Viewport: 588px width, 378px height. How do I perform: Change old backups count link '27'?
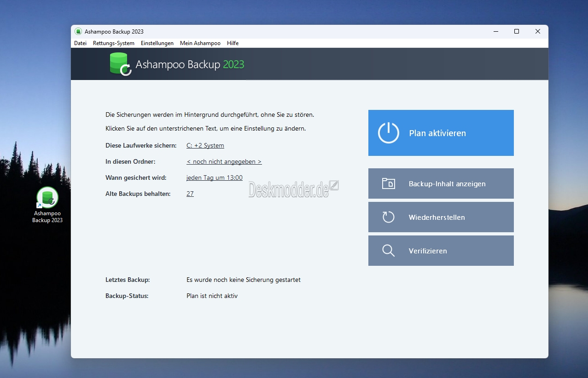pos(190,194)
